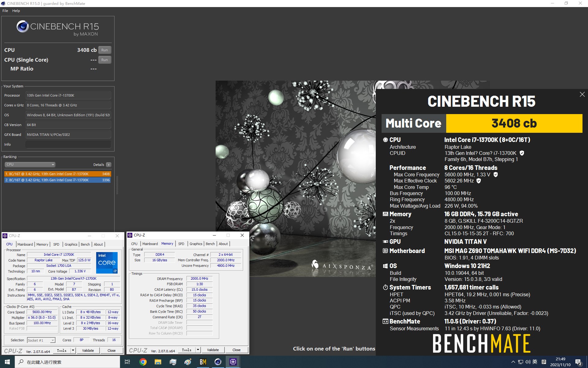Open the Ranking CPU dropdown
588x368 pixels.
(x=30, y=165)
